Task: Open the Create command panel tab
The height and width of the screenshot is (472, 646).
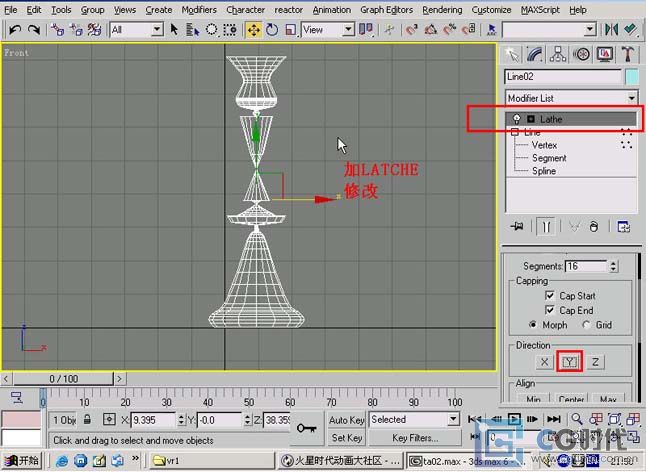Action: click(513, 54)
